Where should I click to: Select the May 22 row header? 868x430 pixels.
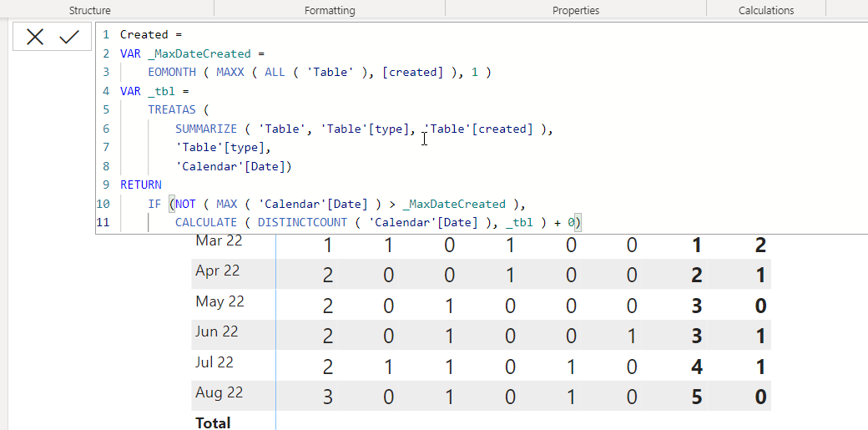click(x=220, y=302)
